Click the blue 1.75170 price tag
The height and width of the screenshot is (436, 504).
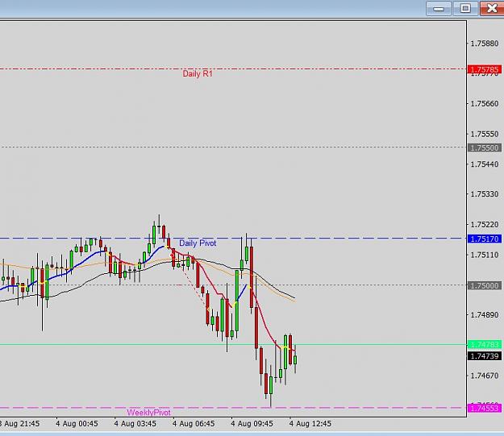pyautogui.click(x=485, y=239)
